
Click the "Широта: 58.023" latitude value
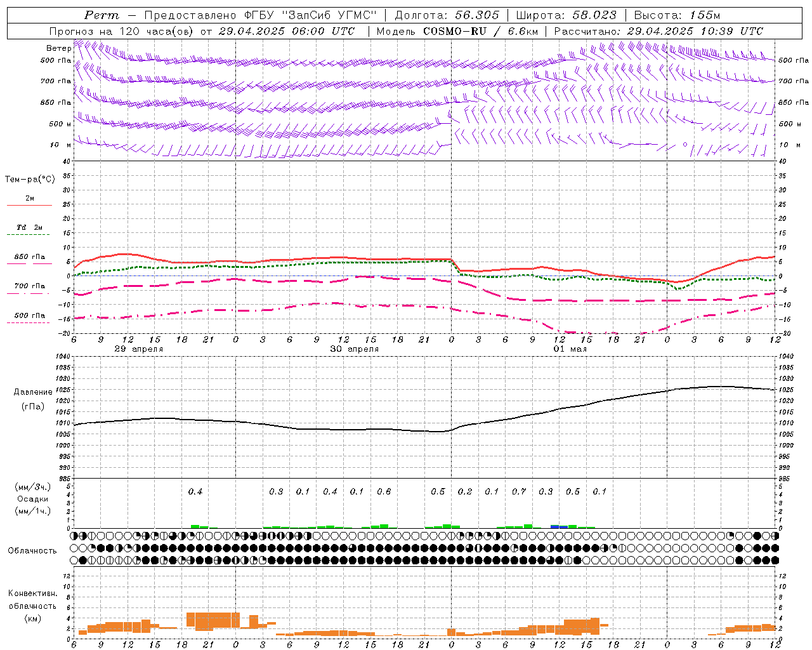pos(566,15)
